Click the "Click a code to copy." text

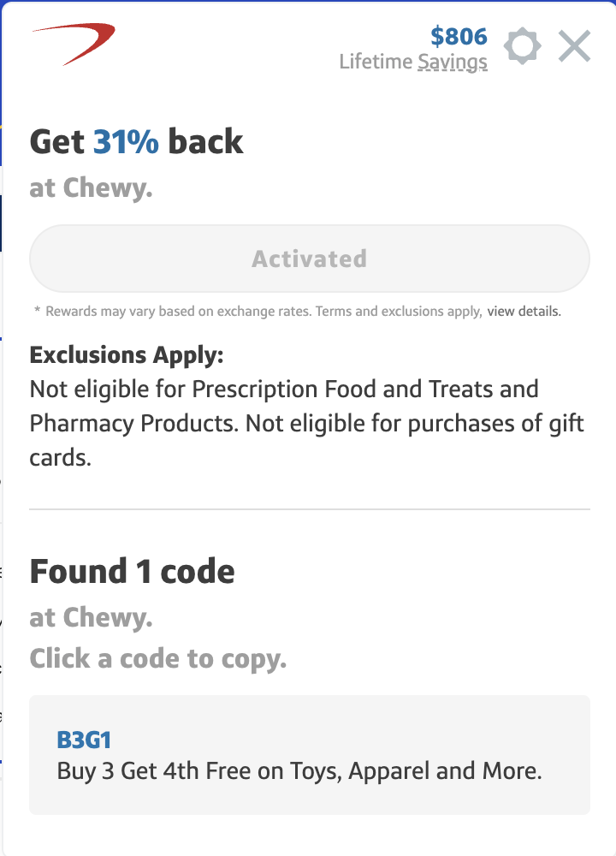(158, 658)
